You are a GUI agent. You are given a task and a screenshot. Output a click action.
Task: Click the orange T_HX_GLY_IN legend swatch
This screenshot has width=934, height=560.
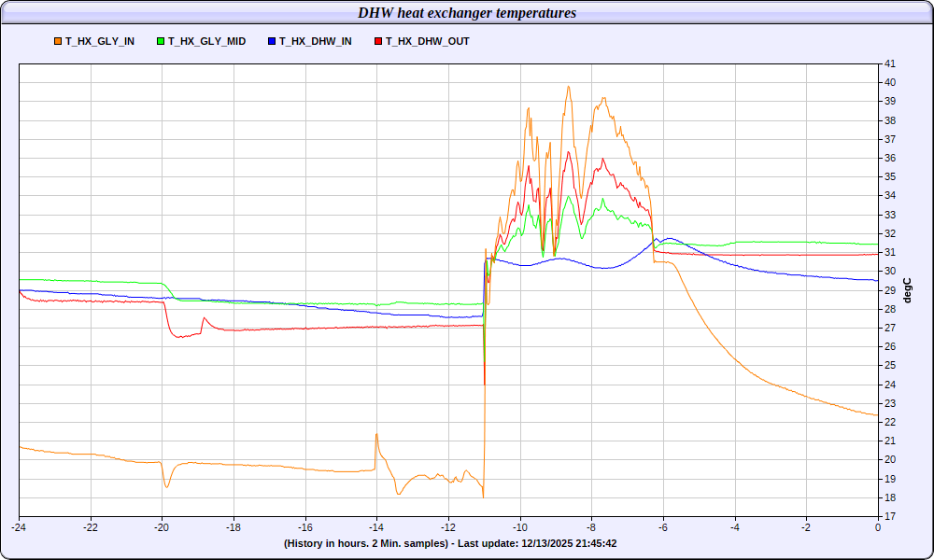59,41
